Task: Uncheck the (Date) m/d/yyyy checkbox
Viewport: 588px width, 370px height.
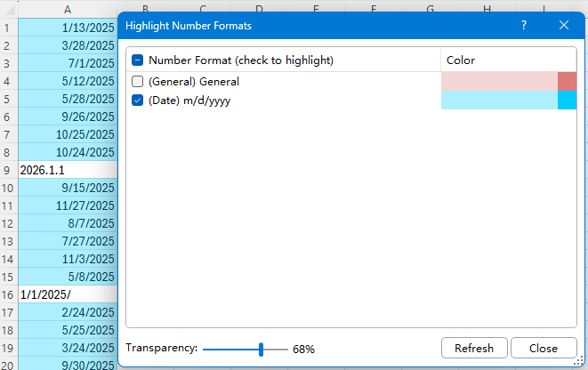Action: tap(138, 101)
